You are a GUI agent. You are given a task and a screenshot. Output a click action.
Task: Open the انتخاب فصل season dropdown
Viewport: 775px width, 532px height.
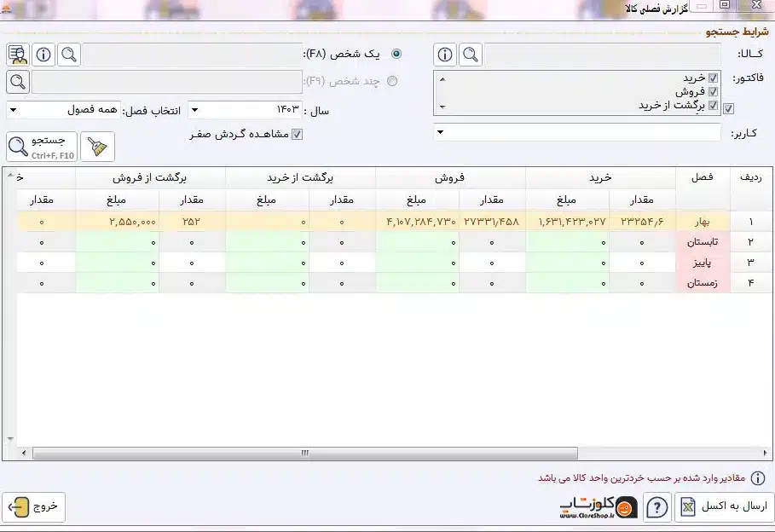click(14, 110)
